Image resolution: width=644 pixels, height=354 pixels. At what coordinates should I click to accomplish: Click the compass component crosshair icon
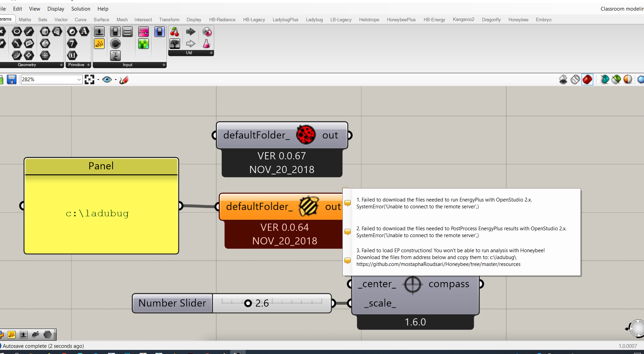pos(412,284)
